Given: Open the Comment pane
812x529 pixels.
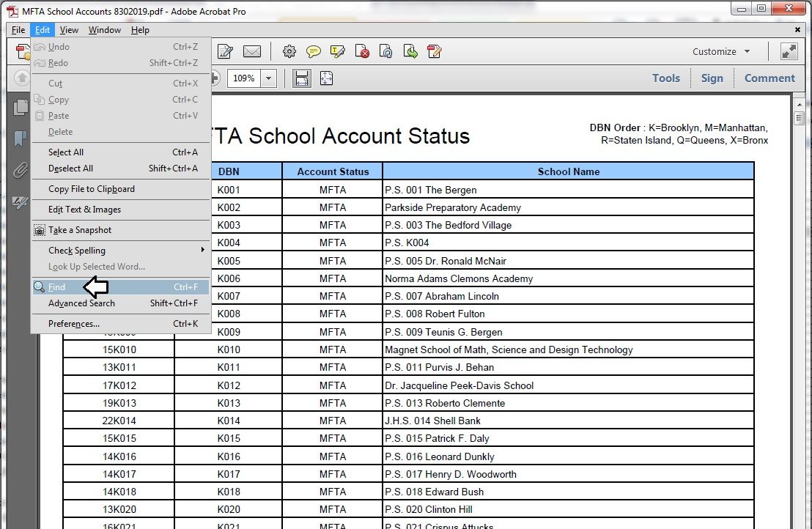Looking at the screenshot, I should [x=769, y=78].
